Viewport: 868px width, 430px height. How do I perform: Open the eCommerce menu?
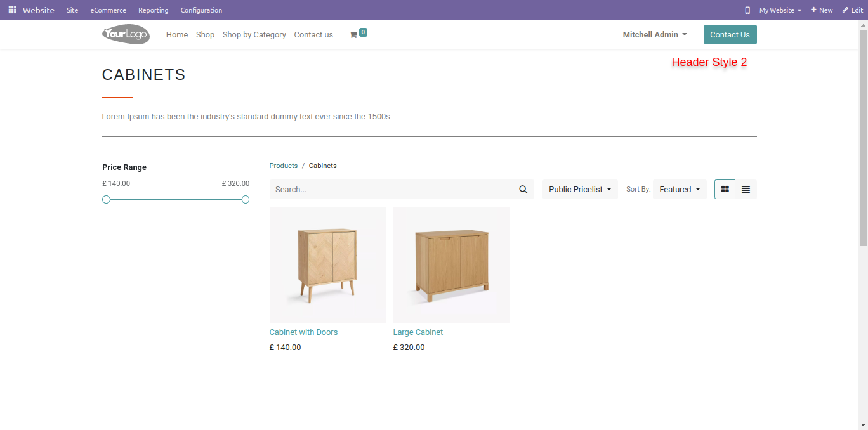point(108,10)
